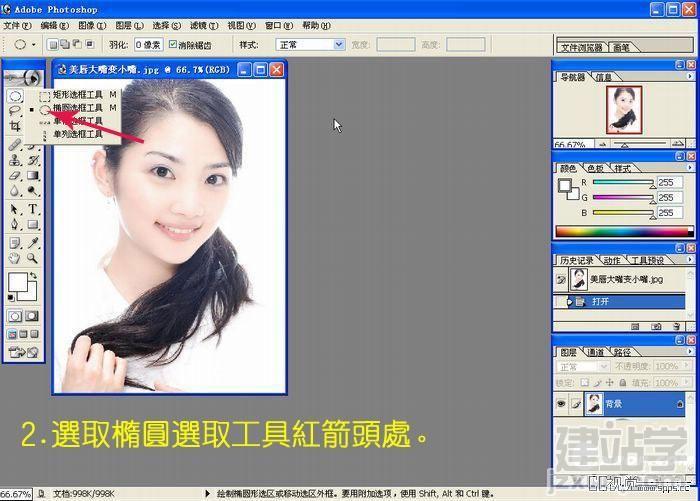Choose 矩形选框工具 from the flyout

pos(79,95)
